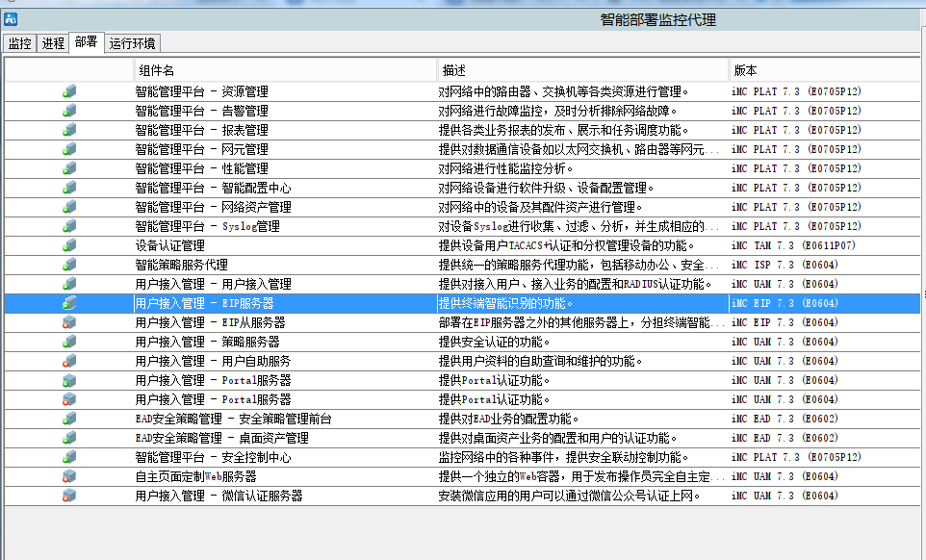Select row 智能管理平台 - Syslog管理
The width and height of the screenshot is (926, 560).
(x=462, y=226)
